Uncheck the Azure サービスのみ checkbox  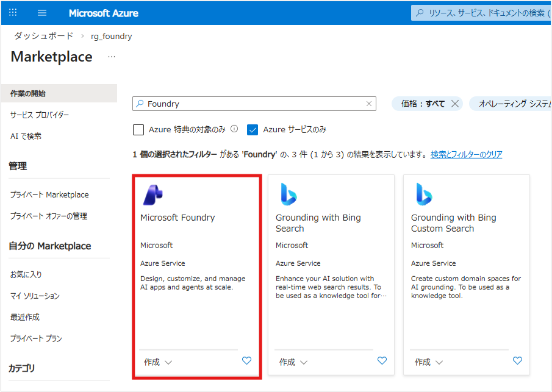tap(253, 130)
